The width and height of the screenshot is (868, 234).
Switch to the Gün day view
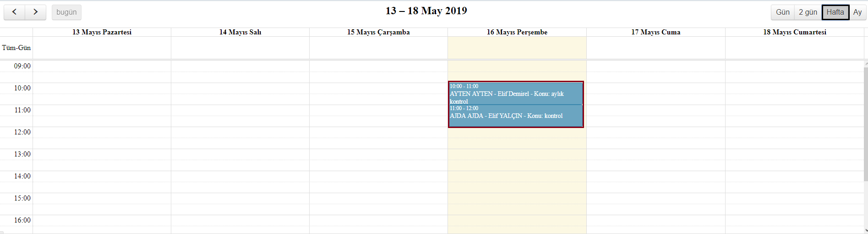click(782, 12)
